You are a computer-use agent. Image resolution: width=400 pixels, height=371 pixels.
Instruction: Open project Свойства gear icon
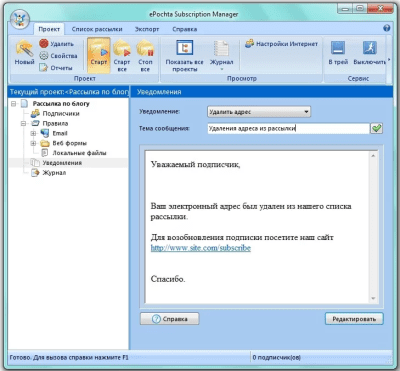[x=44, y=56]
